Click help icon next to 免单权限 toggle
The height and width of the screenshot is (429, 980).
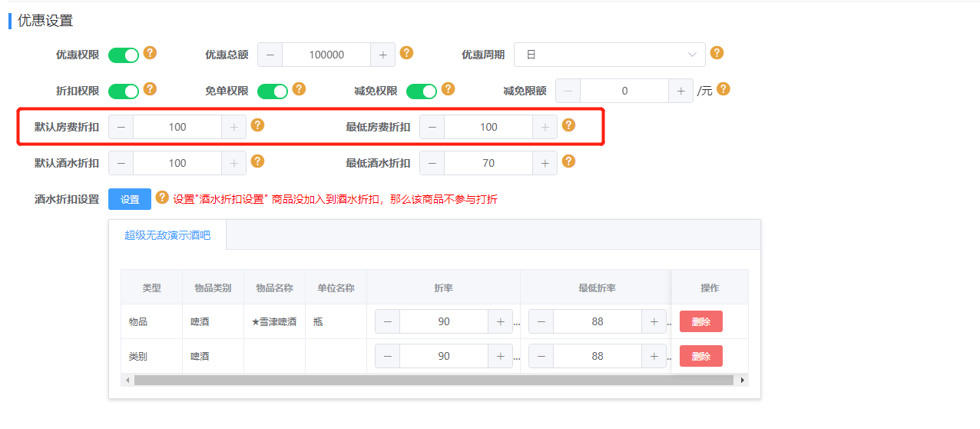pyautogui.click(x=300, y=89)
